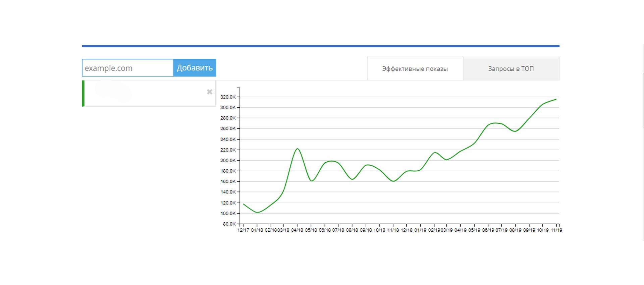Click the 300.0K y-axis label

228,108
